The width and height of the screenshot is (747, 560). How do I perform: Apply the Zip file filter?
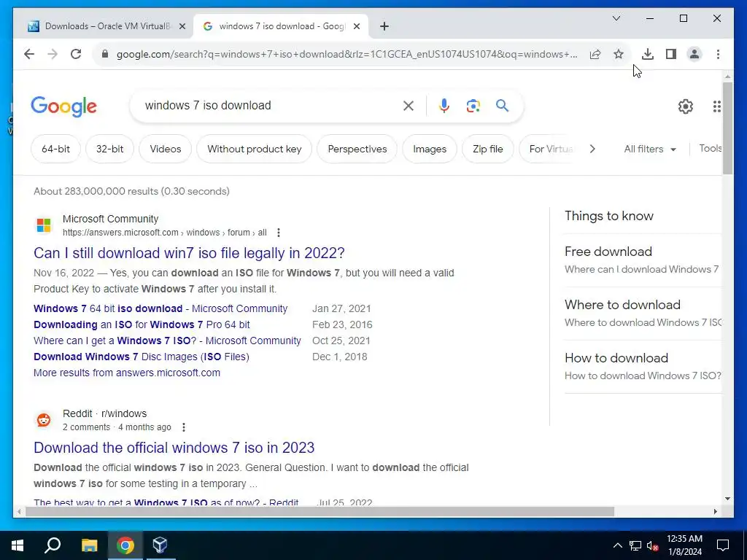488,149
